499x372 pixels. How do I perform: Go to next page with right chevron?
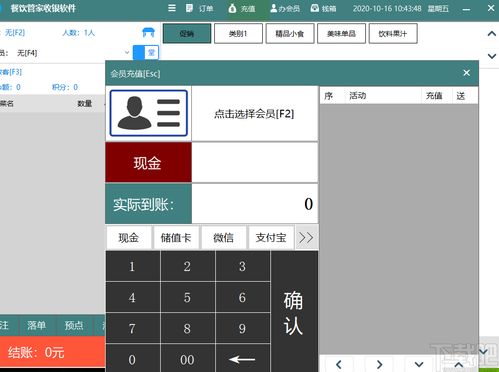click(379, 364)
